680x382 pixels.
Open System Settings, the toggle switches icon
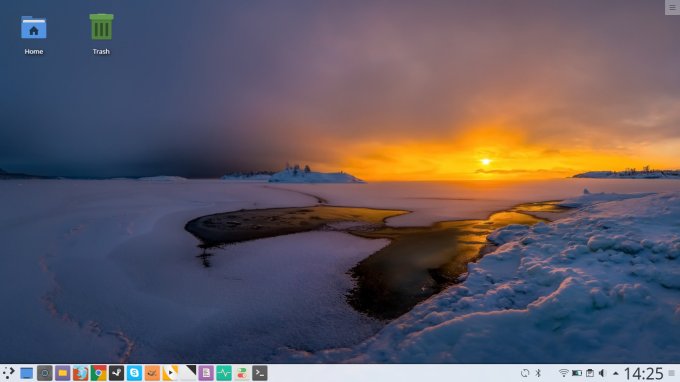pyautogui.click(x=242, y=373)
